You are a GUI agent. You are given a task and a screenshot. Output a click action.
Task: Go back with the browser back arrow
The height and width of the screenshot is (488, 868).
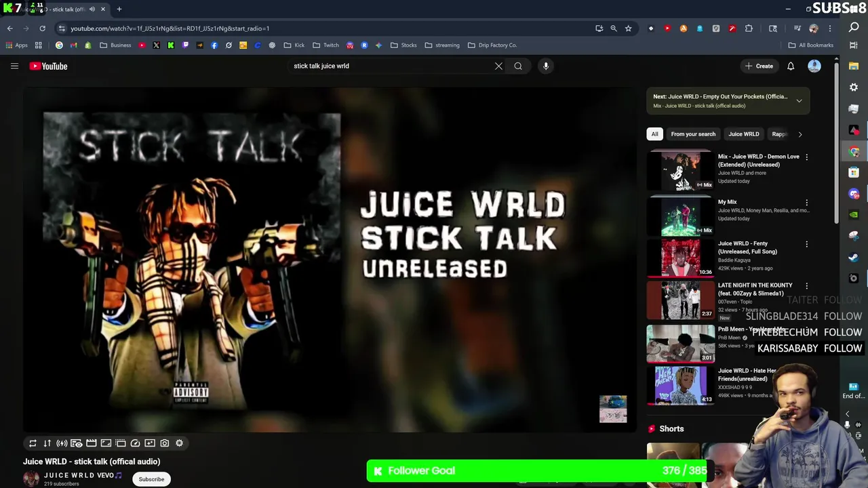click(9, 28)
